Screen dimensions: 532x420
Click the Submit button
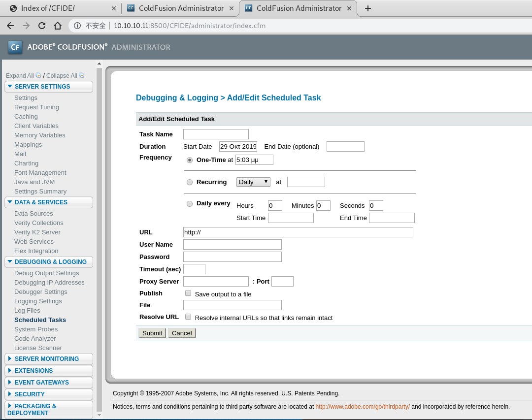[152, 333]
